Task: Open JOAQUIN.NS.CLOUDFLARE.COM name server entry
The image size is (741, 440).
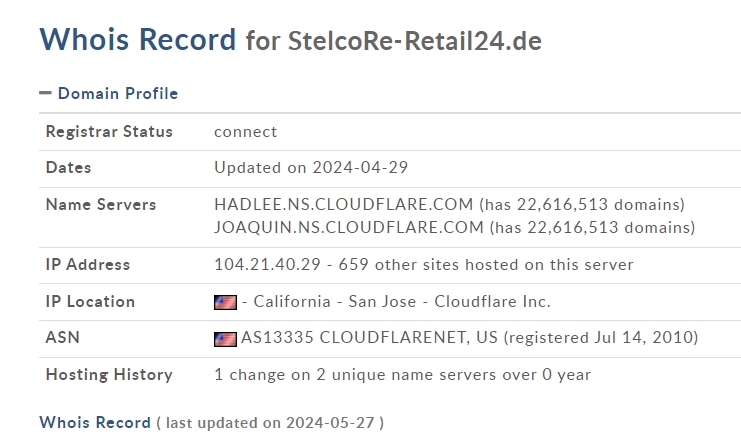Action: (x=349, y=227)
